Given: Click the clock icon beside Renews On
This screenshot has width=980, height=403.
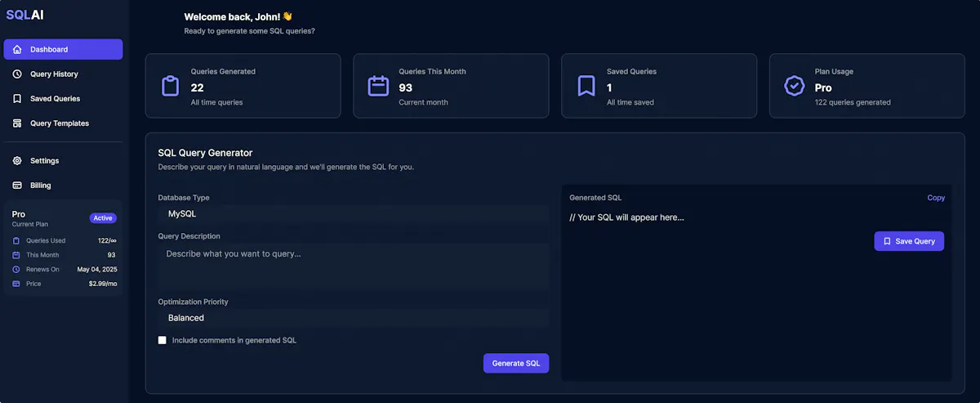Looking at the screenshot, I should point(16,269).
